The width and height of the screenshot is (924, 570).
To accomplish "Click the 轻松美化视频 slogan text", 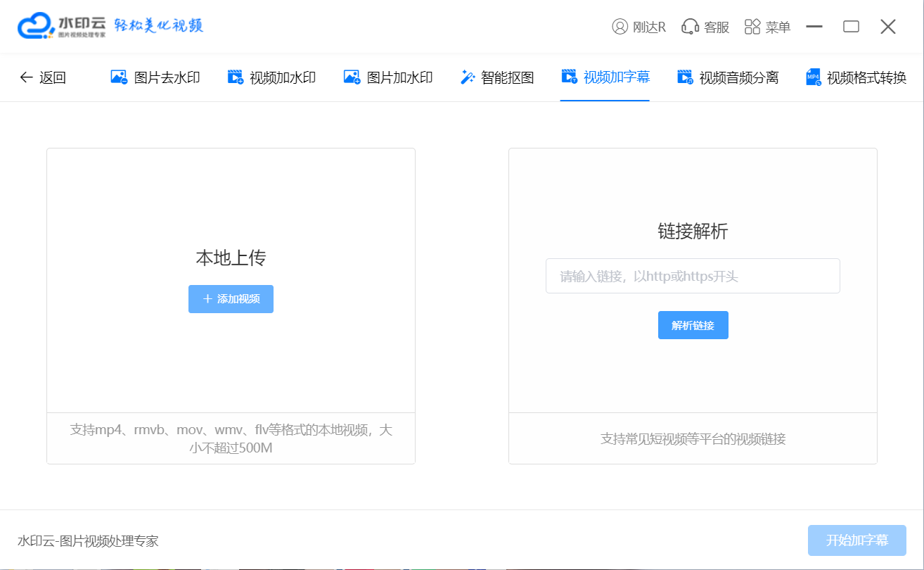I will 160,27.
